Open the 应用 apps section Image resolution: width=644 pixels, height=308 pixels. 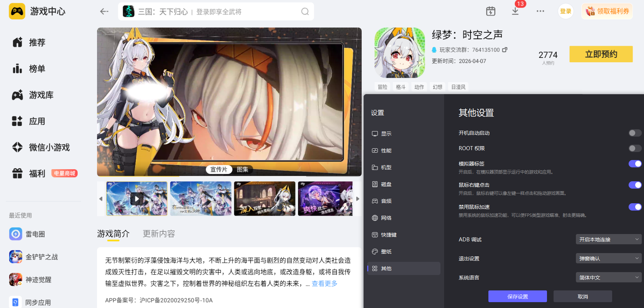[29, 121]
